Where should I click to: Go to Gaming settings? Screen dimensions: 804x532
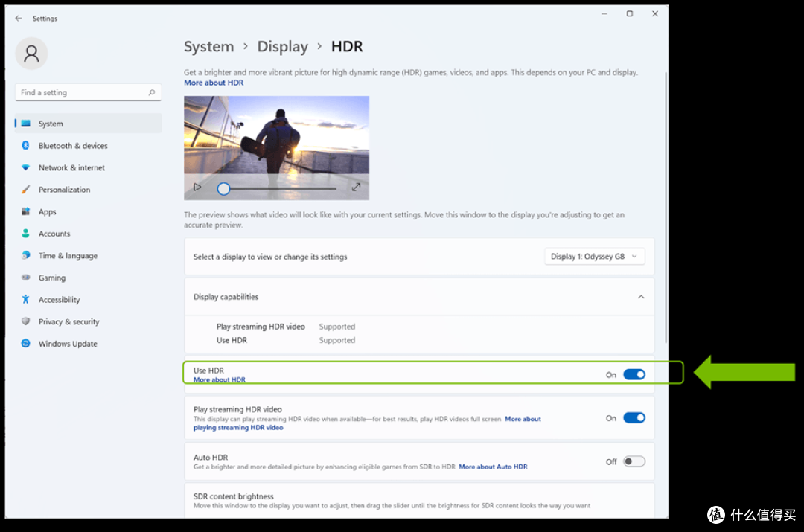[x=88, y=278]
